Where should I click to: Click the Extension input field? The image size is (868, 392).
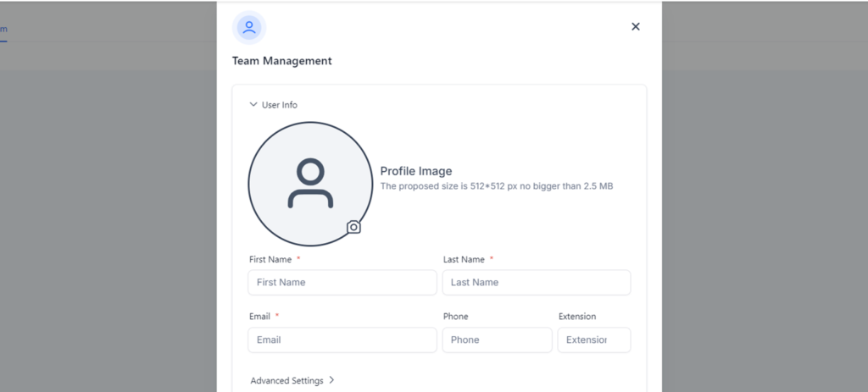click(593, 340)
